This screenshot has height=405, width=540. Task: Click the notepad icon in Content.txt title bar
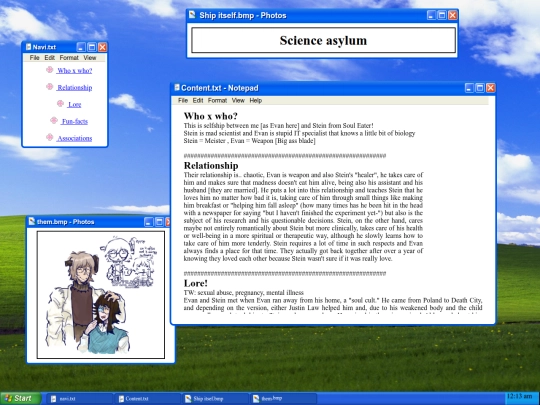[177, 87]
